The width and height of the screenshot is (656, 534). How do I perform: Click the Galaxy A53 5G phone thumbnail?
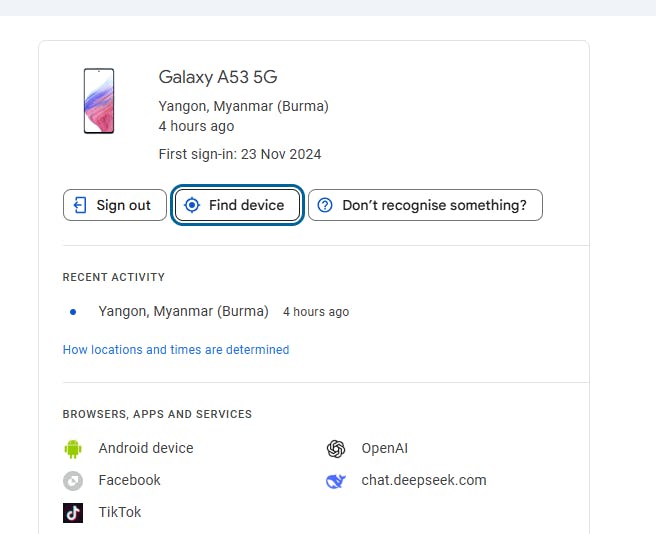[99, 101]
